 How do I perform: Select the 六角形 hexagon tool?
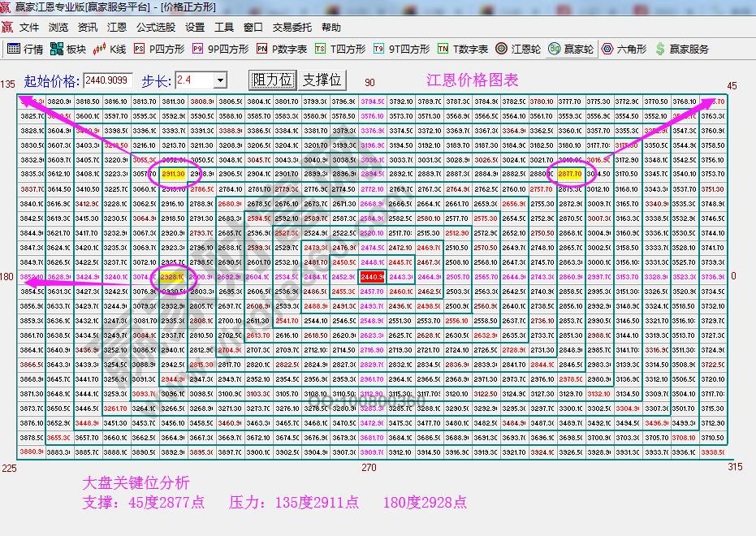[617, 48]
